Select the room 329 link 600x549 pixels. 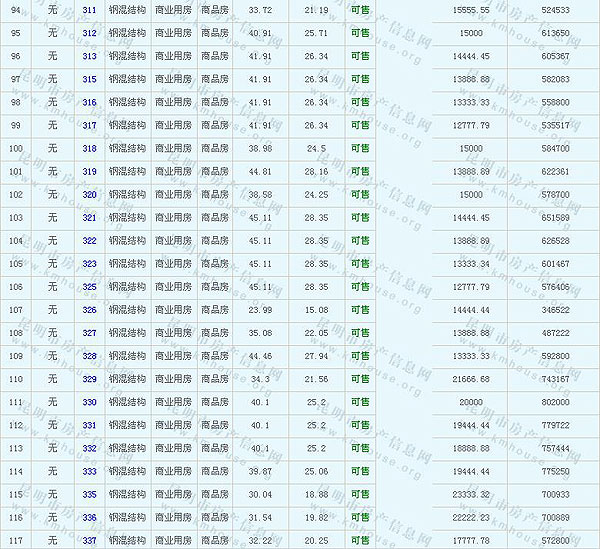90,379
